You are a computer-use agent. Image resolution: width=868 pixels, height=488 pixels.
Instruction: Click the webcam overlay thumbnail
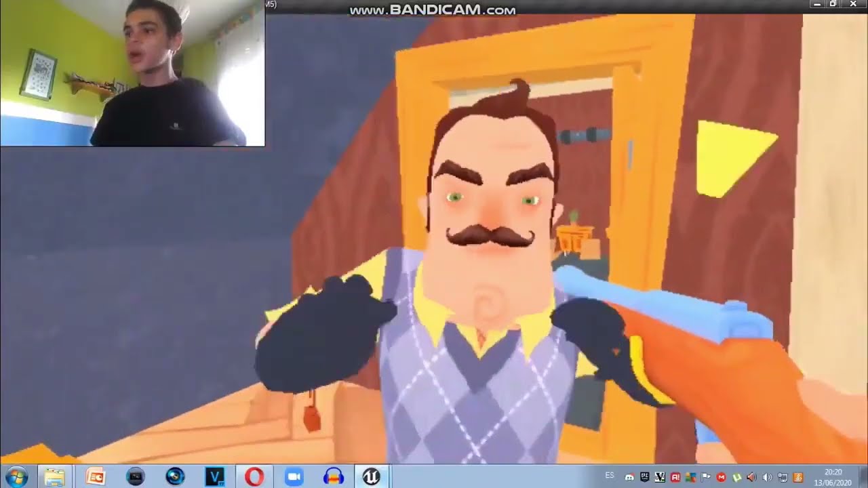[x=132, y=73]
